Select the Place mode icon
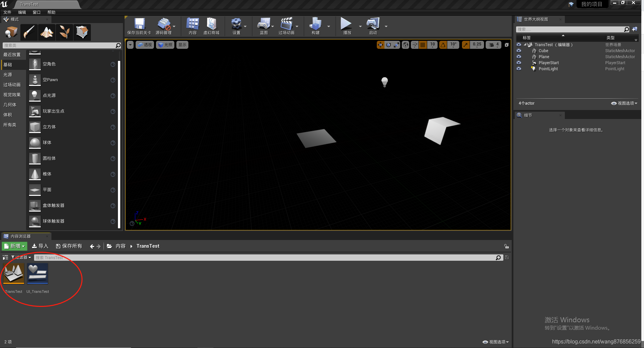 pos(11,32)
